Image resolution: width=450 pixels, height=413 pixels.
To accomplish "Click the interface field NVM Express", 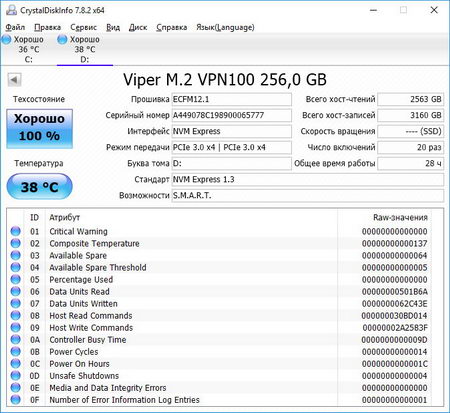I will click(x=231, y=131).
